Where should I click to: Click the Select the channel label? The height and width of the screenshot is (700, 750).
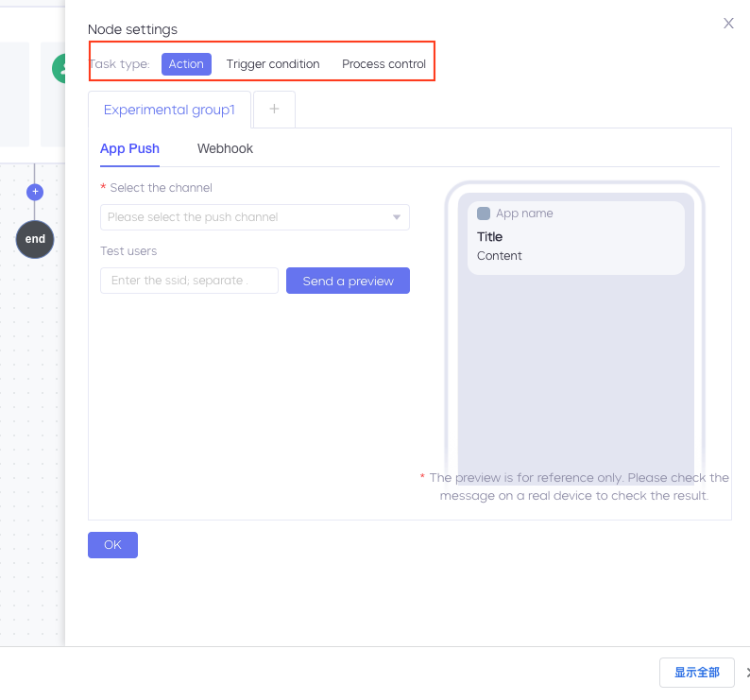pyautogui.click(x=161, y=188)
